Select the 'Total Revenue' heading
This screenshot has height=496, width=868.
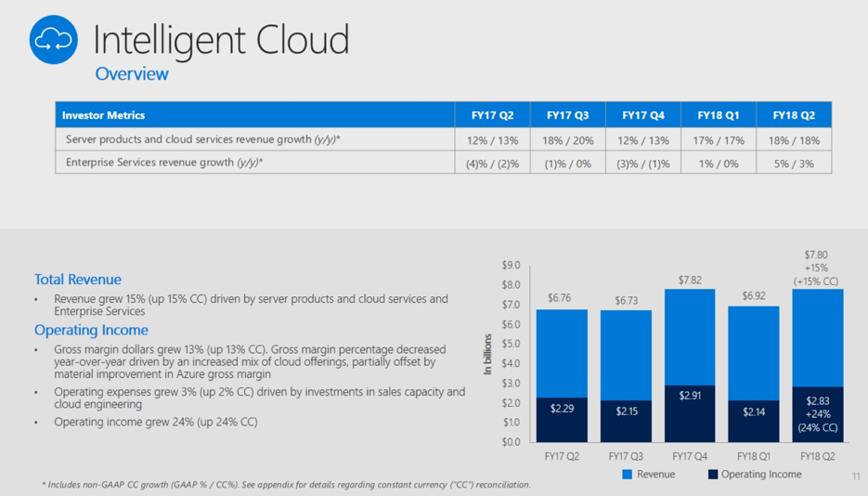point(77,280)
